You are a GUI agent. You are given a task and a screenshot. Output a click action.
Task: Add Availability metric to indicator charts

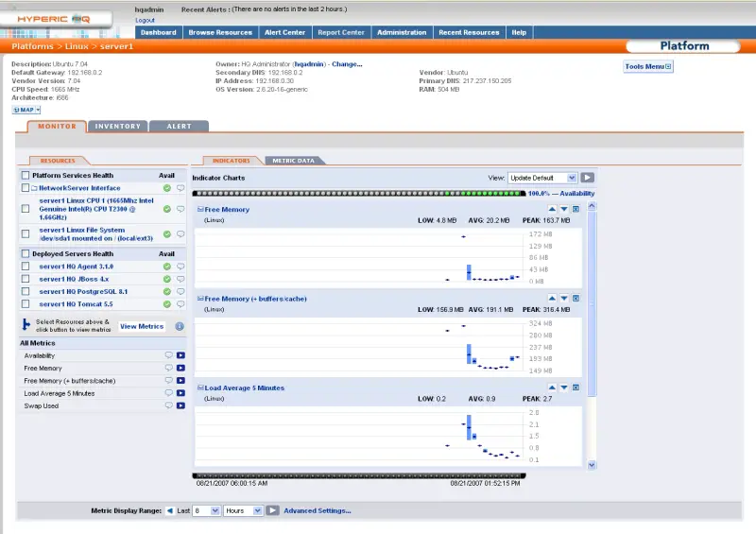point(180,355)
